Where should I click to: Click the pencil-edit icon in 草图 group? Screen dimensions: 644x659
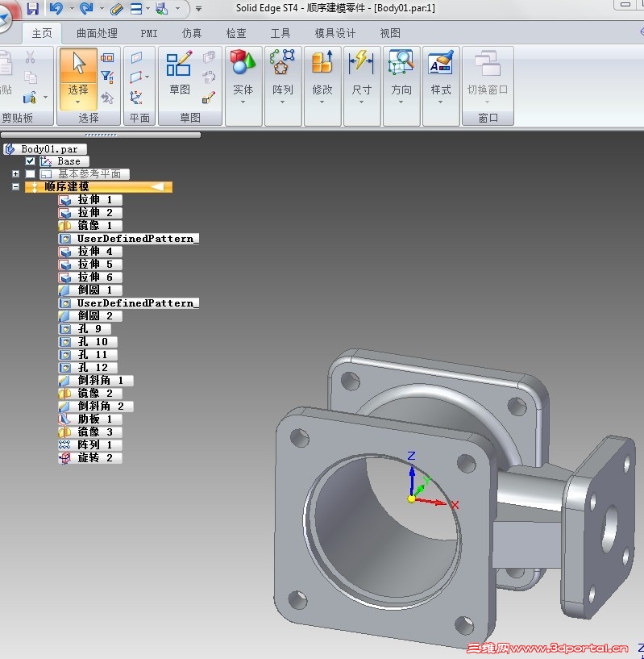click(x=209, y=98)
